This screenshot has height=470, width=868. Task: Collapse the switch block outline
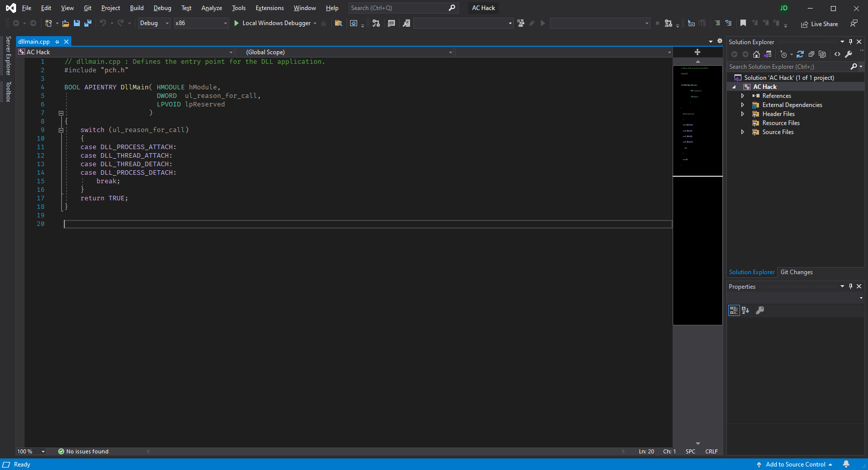61,130
